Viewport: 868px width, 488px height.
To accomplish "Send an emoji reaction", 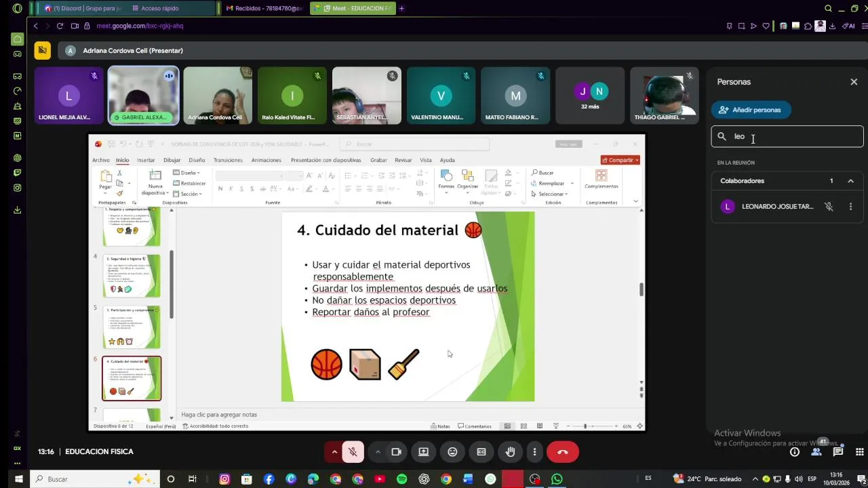I will click(x=452, y=452).
